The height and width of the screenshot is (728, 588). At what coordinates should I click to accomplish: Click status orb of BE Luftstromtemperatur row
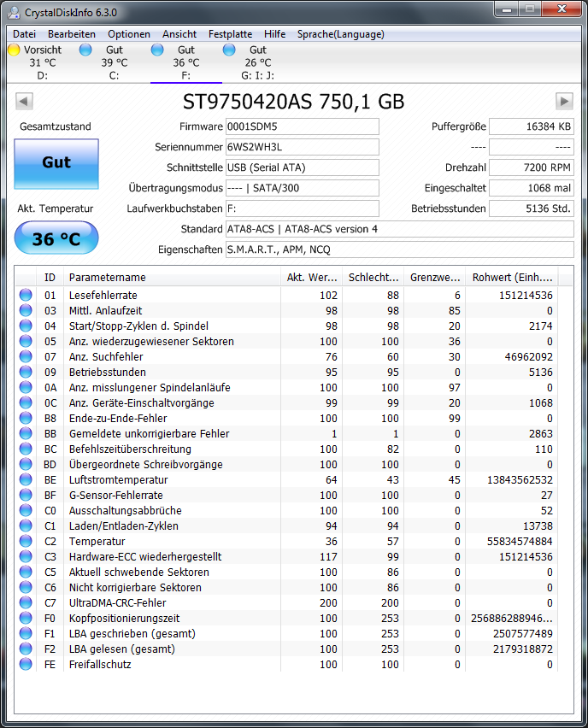point(26,479)
